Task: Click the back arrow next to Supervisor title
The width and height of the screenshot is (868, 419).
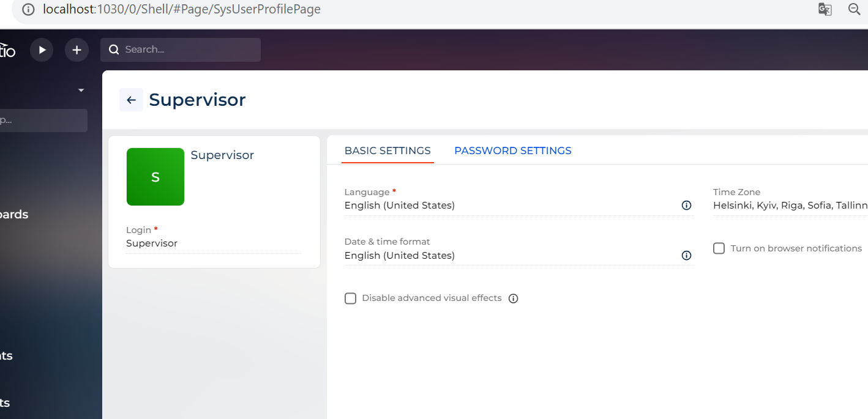Action: click(x=131, y=100)
